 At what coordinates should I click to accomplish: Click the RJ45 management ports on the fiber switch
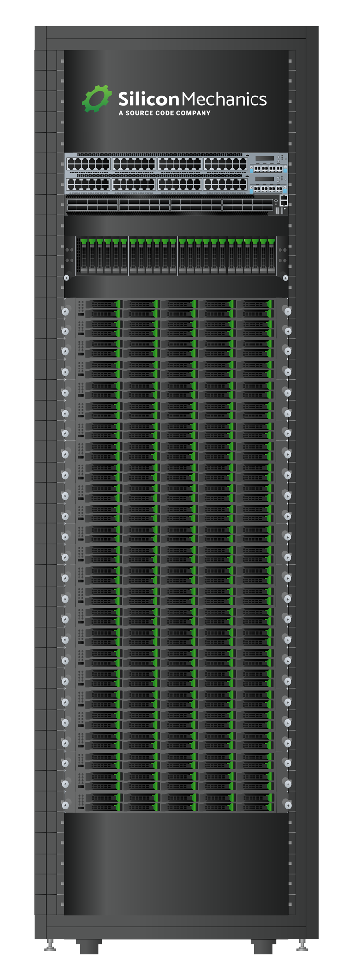point(283,200)
